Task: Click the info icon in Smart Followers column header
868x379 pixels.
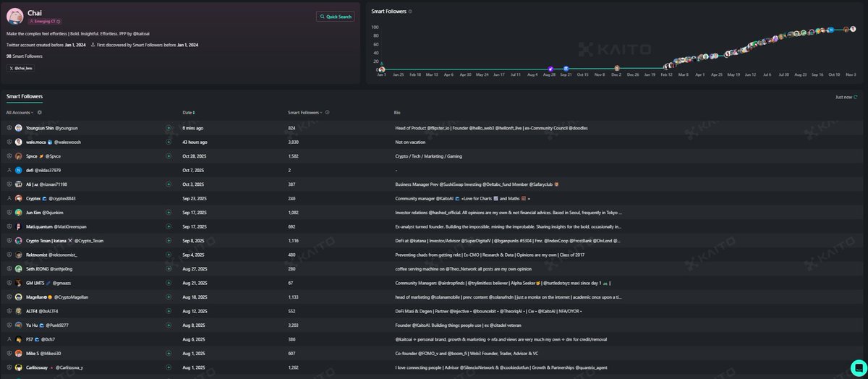Action: (328, 113)
